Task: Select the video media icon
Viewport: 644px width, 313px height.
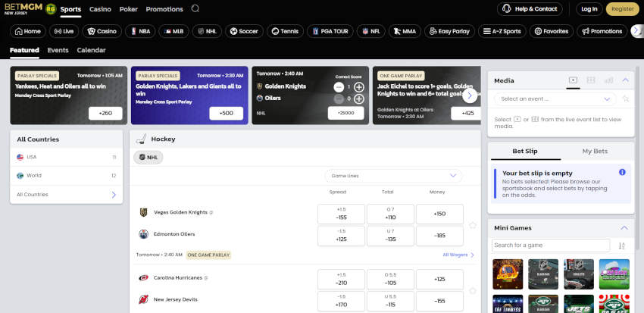Action: coord(574,80)
